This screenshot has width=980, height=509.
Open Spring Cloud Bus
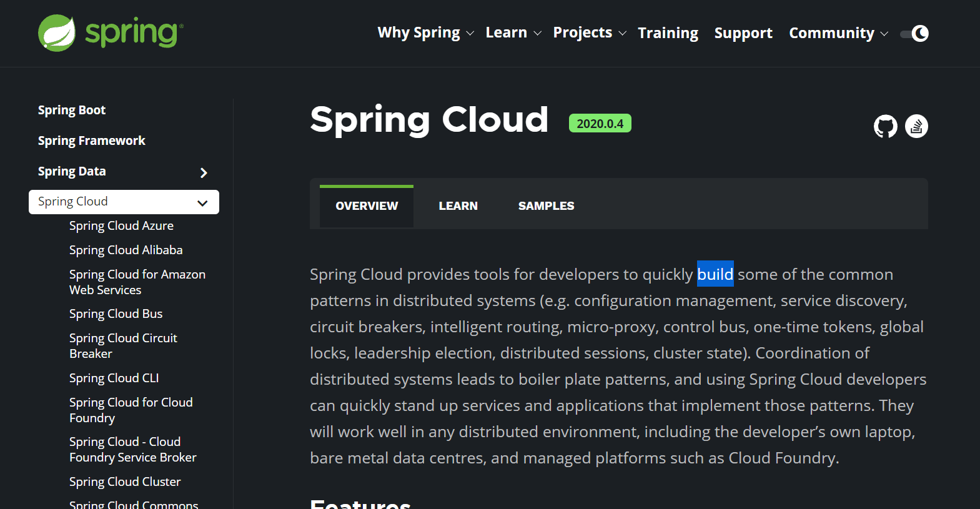pyautogui.click(x=116, y=314)
